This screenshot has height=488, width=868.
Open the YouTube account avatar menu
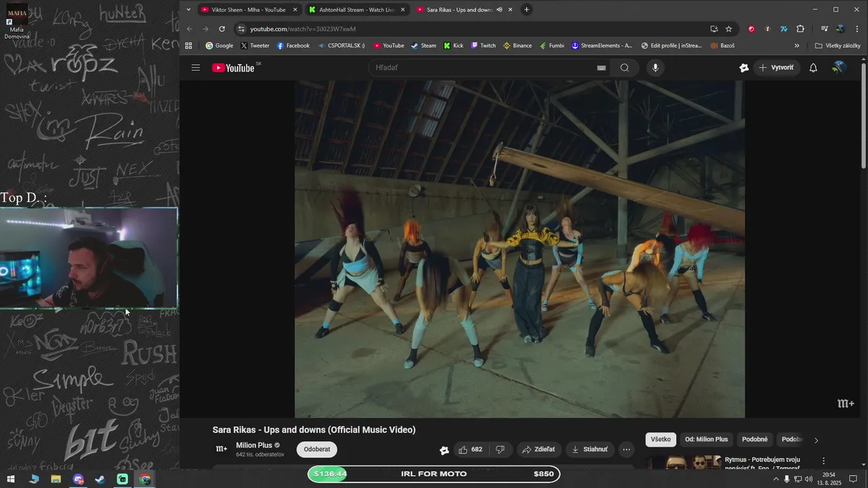839,68
